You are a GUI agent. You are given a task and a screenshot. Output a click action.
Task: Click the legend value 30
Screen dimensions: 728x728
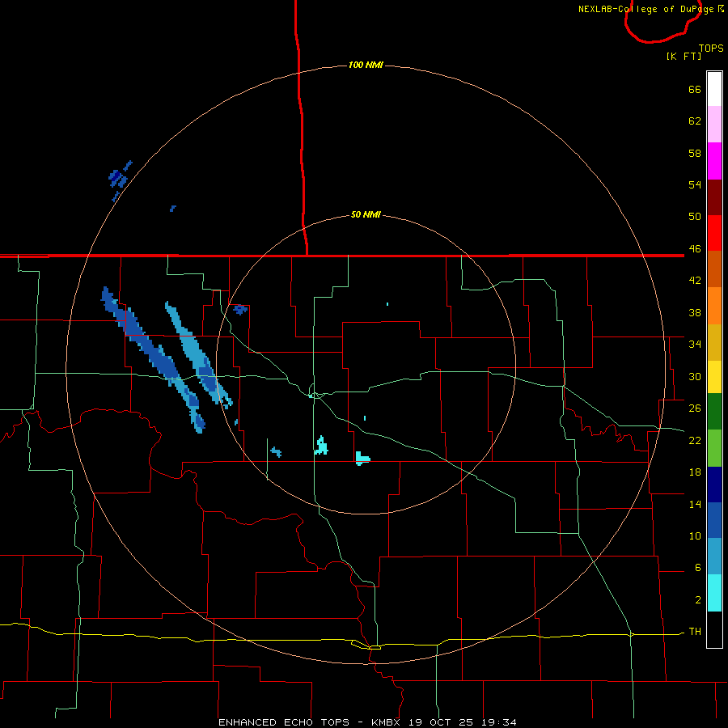[695, 376]
